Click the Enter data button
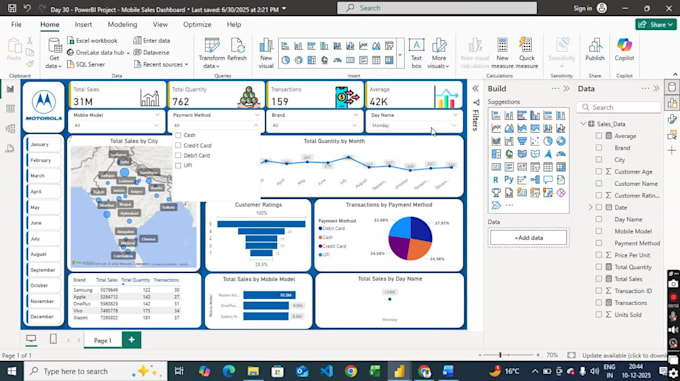The height and width of the screenshot is (381, 680). pyautogui.click(x=151, y=40)
